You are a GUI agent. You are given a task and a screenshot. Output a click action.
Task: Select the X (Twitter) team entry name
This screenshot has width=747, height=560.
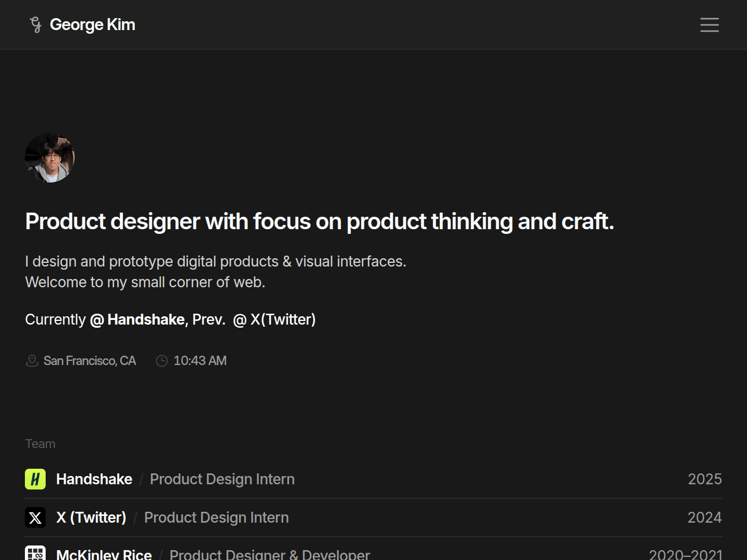[x=91, y=517]
